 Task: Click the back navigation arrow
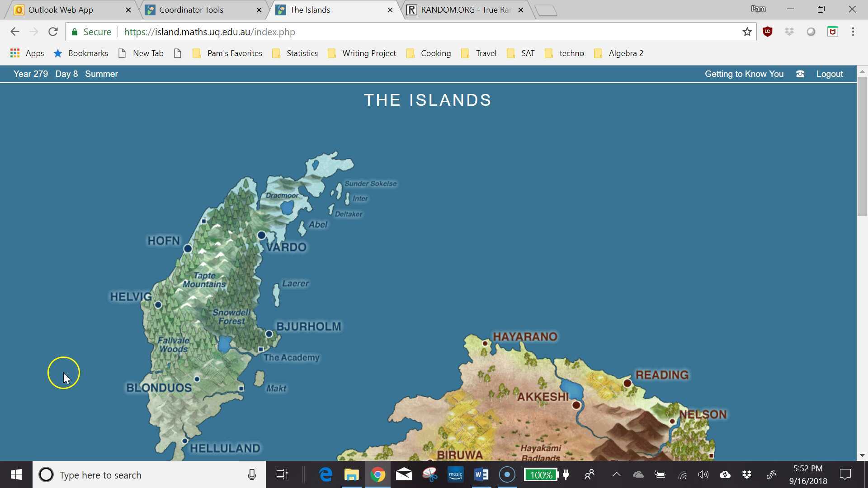coord(15,32)
